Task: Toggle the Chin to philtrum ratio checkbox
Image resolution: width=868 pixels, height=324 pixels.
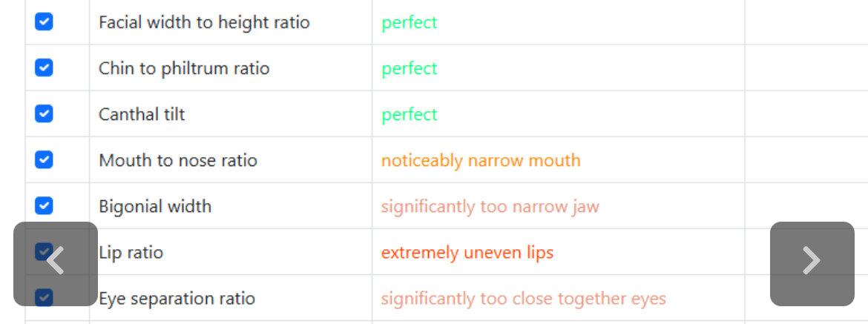Action: coord(44,68)
